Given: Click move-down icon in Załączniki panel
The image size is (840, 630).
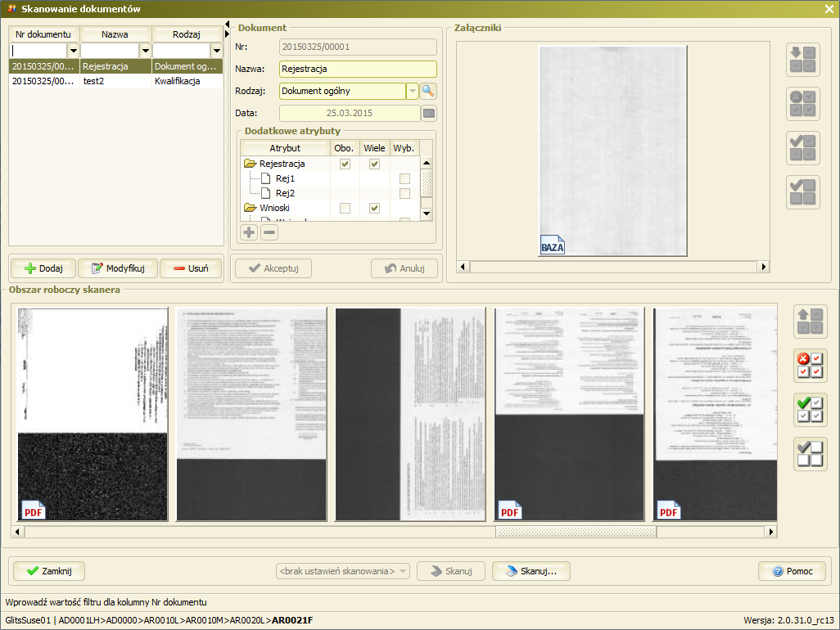Looking at the screenshot, I should tap(803, 59).
